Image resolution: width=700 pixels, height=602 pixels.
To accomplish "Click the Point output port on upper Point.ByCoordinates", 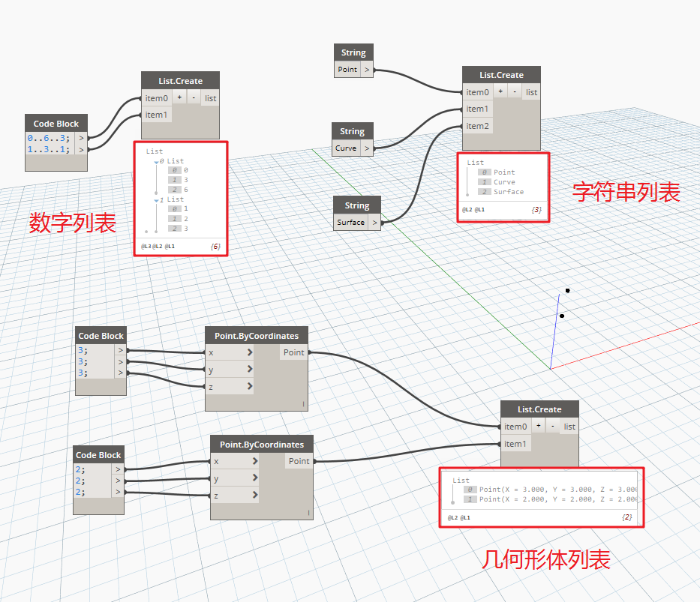I will click(294, 352).
